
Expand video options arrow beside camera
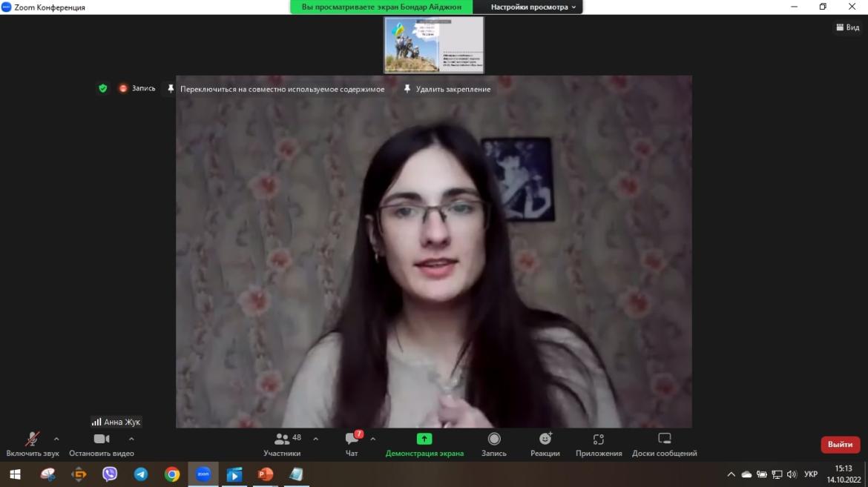pos(131,439)
